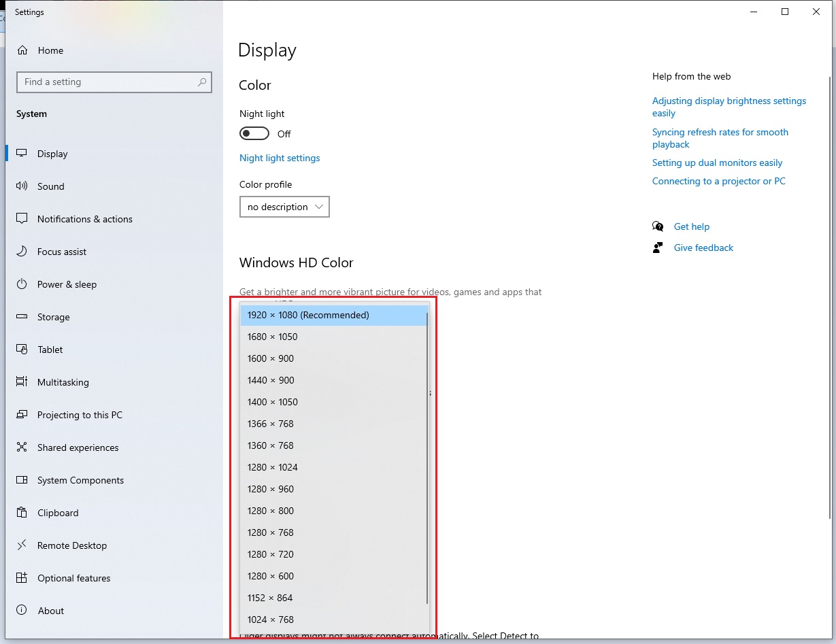Open the About settings page
The image size is (836, 644).
114,611
